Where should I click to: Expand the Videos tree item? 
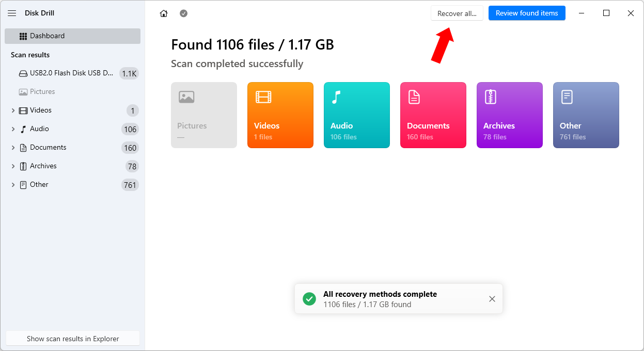pyautogui.click(x=13, y=110)
